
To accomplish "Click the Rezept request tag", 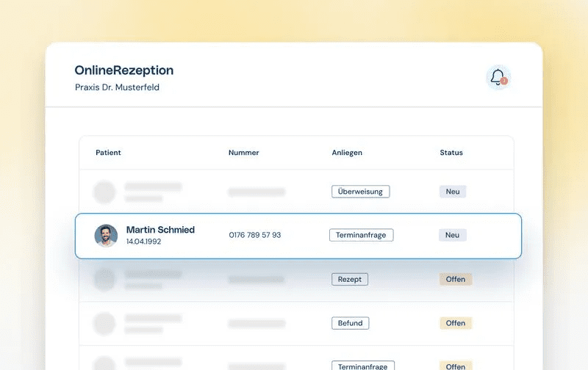I will click(x=350, y=279).
